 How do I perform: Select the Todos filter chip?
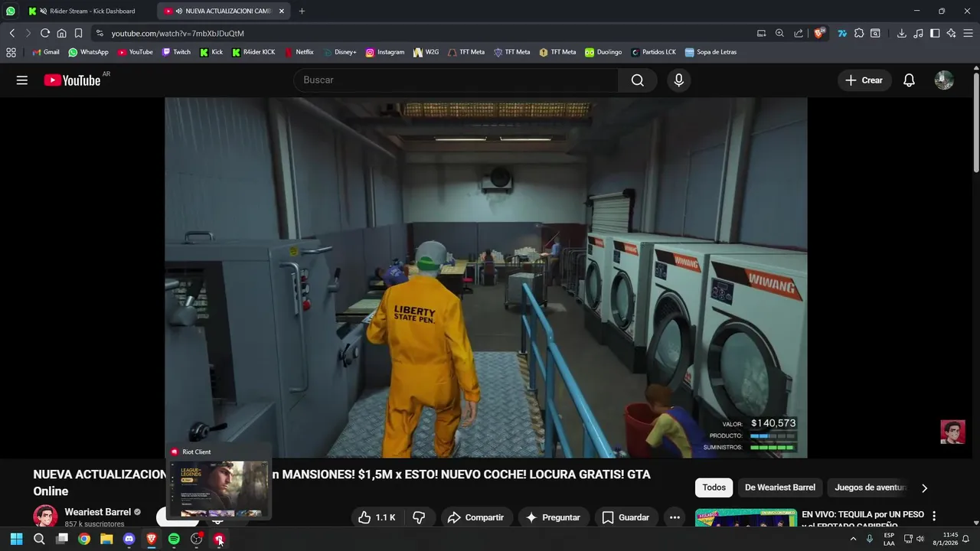point(714,487)
